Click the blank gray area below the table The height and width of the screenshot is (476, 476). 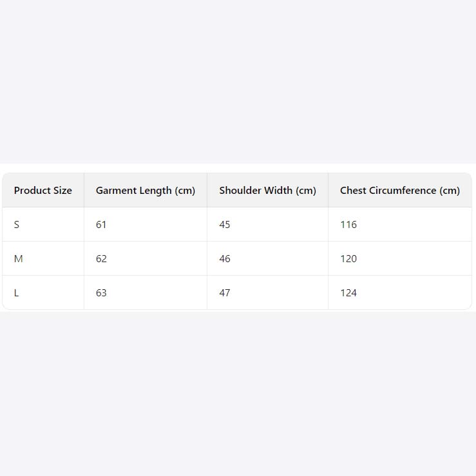click(x=238, y=393)
